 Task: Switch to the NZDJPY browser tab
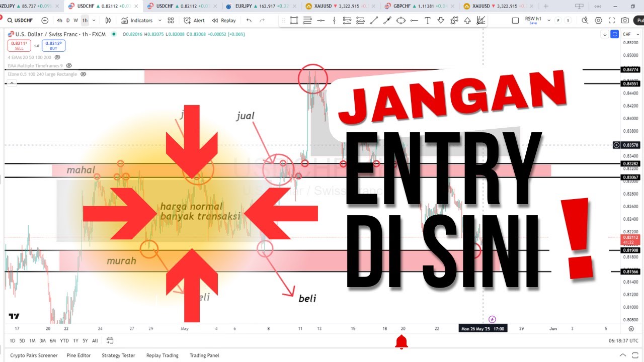click(x=30, y=6)
